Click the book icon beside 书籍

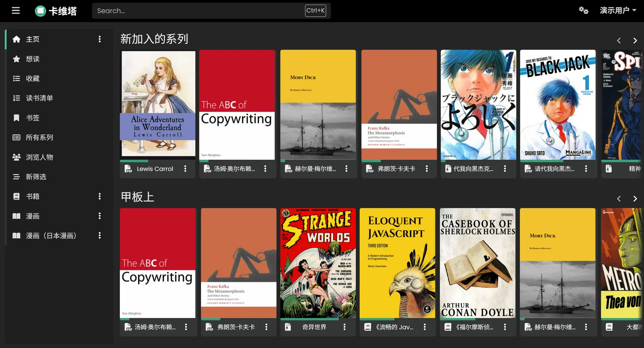click(x=16, y=196)
